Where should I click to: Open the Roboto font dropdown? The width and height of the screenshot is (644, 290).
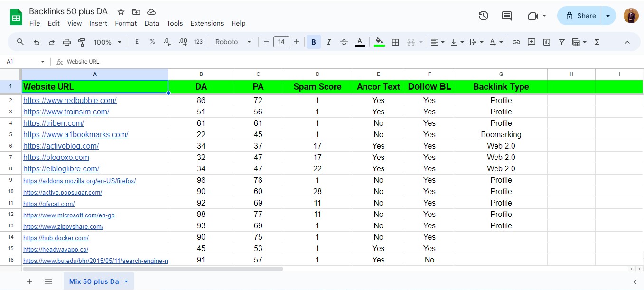(233, 42)
